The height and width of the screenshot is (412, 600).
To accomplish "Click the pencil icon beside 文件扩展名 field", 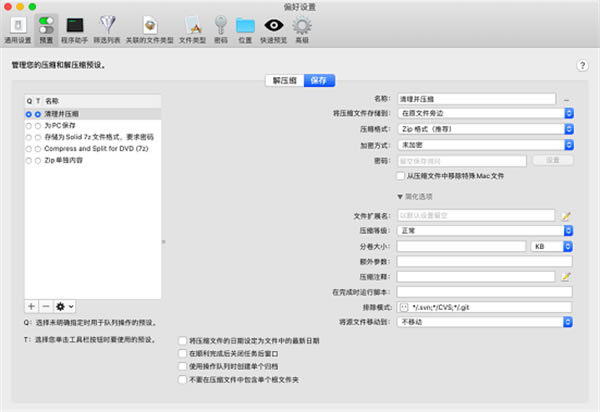I will point(565,215).
